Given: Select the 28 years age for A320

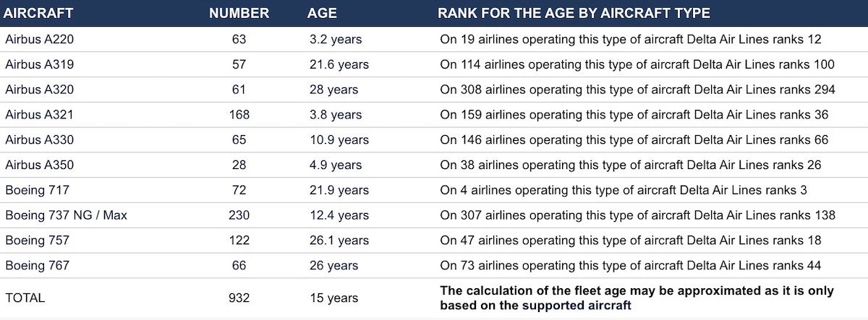Looking at the screenshot, I should [x=333, y=90].
